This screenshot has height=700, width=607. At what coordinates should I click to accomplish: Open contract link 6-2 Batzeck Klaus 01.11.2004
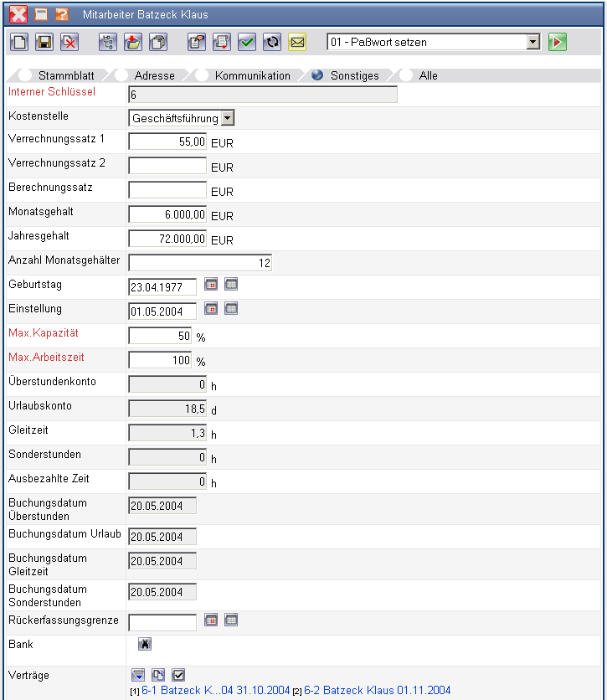[x=377, y=691]
